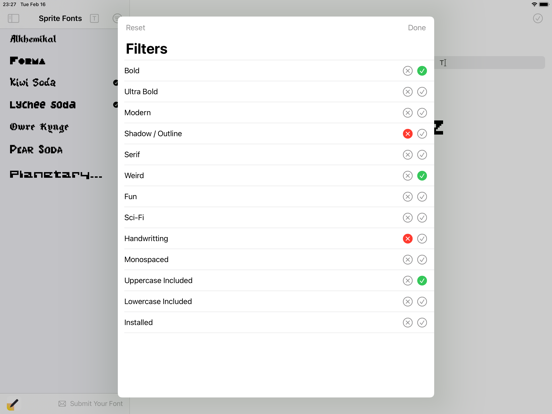
Task: Turn off the red Shadow / Outline exclusion
Action: tap(407, 134)
